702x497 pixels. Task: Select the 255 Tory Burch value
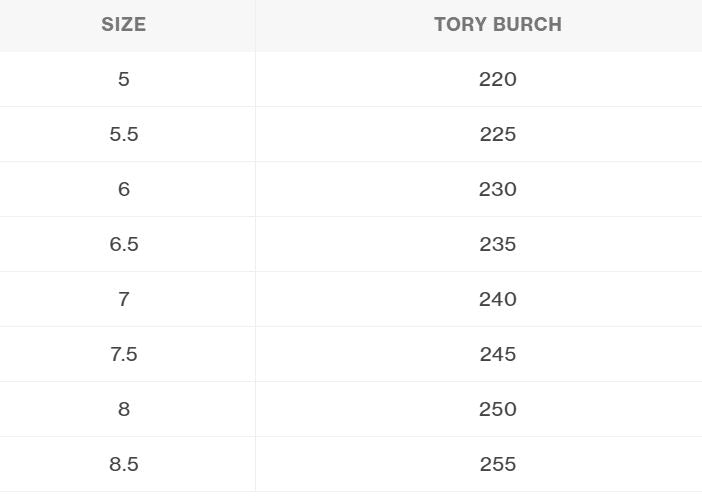pos(497,464)
